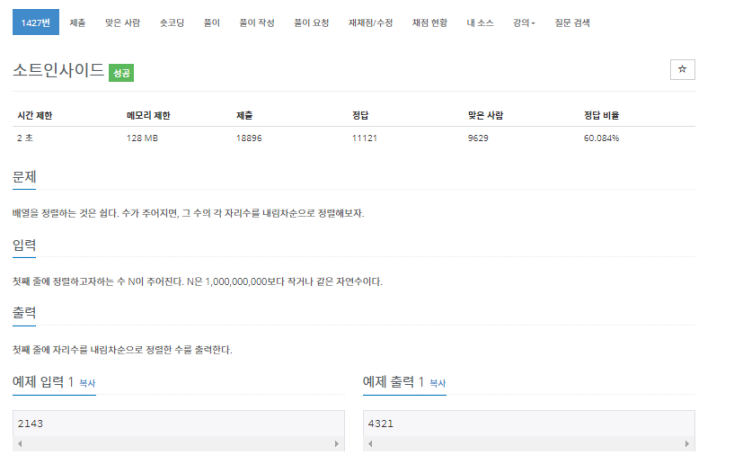This screenshot has height=464, width=743.
Task: Click the 문제 section heading
Action: pyautogui.click(x=24, y=177)
